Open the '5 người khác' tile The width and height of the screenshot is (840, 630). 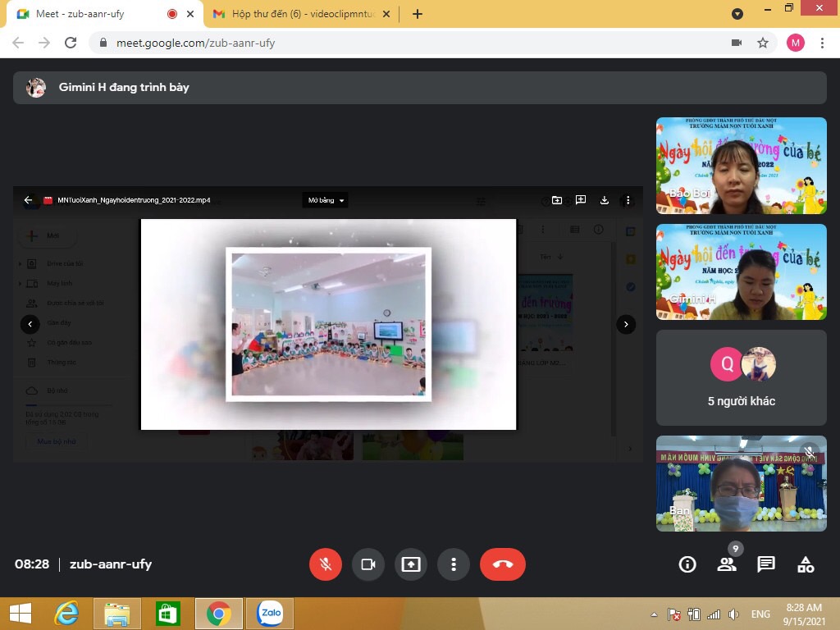point(742,377)
